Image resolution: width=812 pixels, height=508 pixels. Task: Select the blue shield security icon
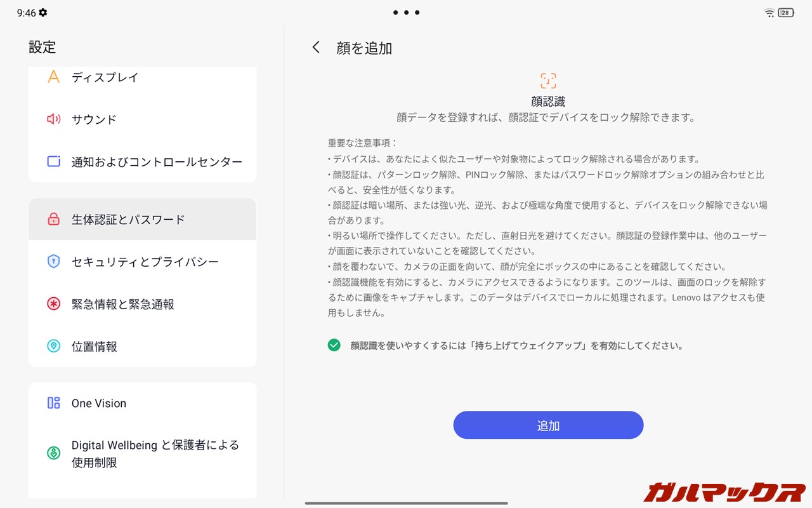coord(53,261)
